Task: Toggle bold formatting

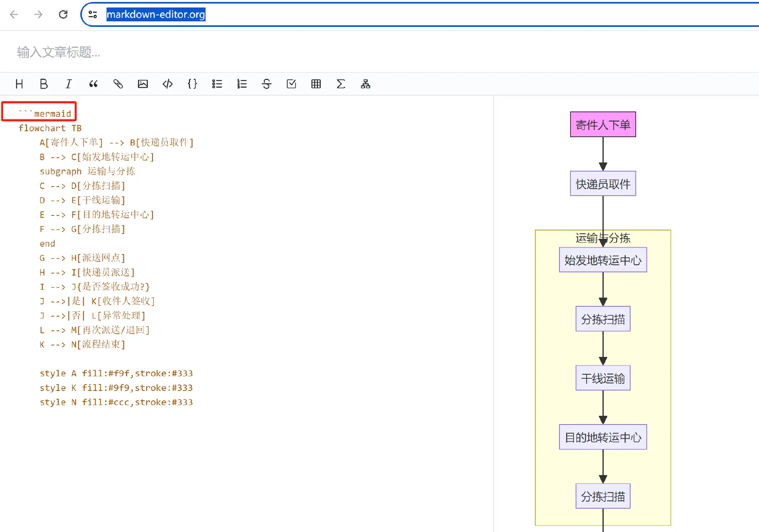Action: point(44,84)
